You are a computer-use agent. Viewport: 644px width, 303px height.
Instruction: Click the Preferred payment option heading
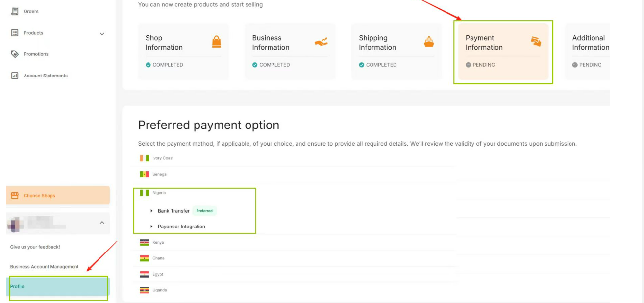(x=209, y=125)
